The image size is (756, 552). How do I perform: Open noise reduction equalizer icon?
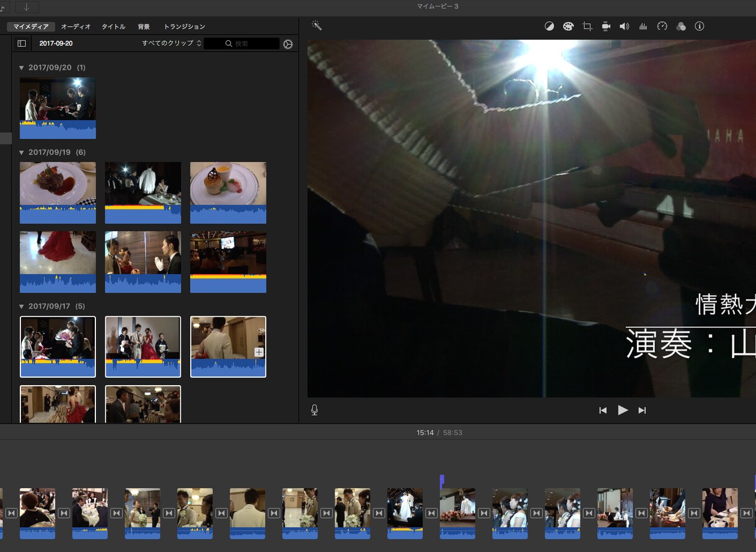pyautogui.click(x=643, y=26)
